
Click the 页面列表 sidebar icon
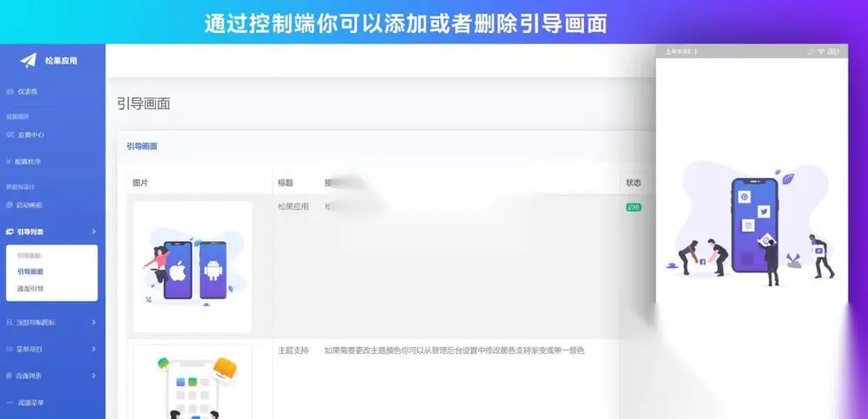[x=10, y=376]
